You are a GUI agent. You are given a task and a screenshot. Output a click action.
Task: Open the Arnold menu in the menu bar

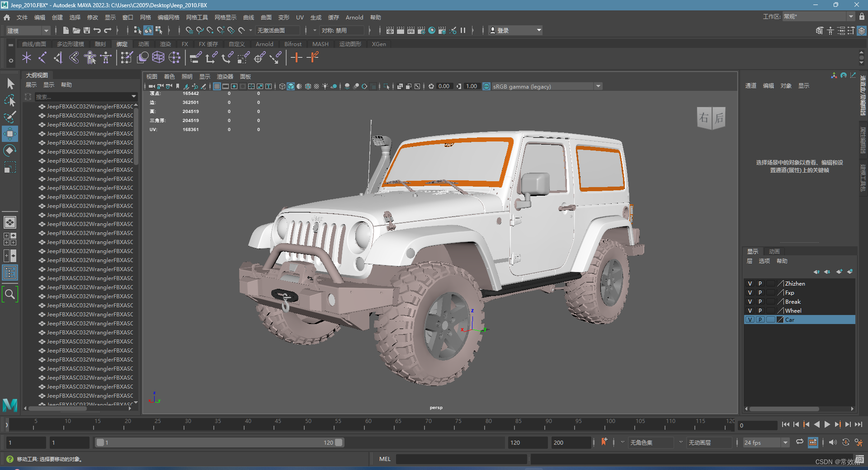[354, 17]
